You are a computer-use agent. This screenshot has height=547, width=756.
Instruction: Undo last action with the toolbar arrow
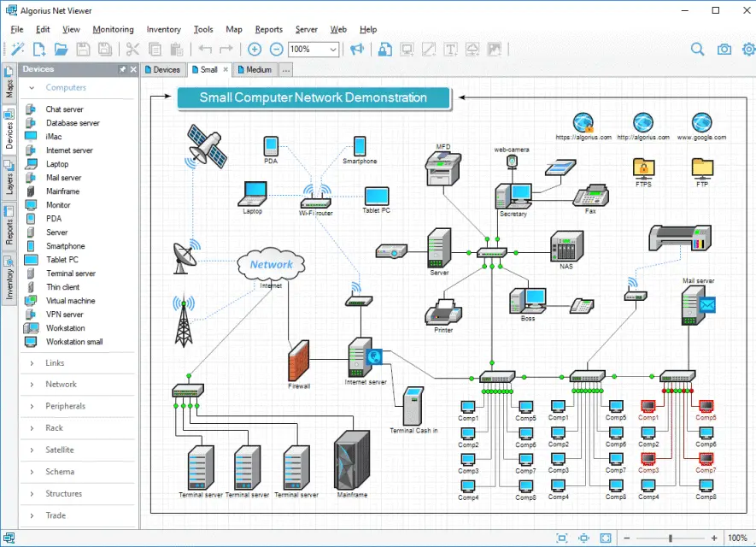click(205, 49)
